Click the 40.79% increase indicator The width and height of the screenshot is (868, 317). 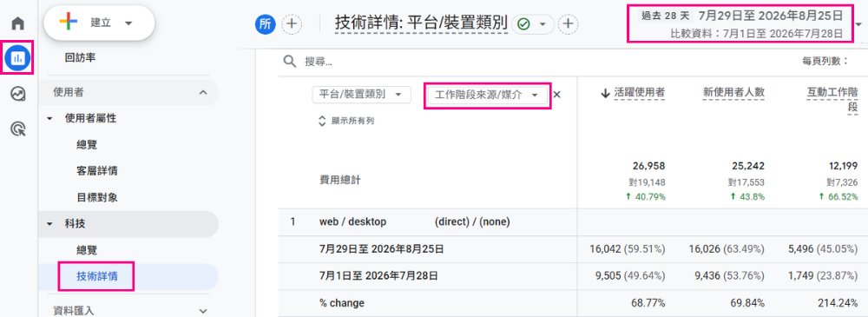click(646, 197)
